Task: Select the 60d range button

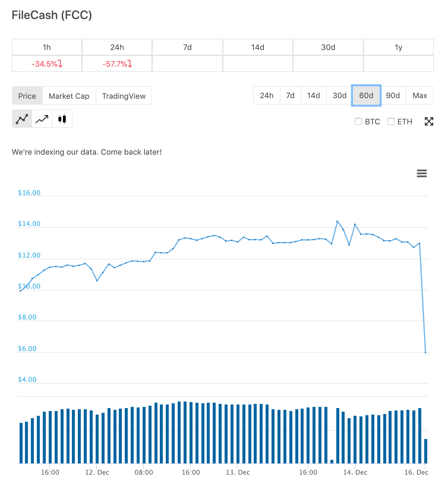Action: (x=366, y=95)
